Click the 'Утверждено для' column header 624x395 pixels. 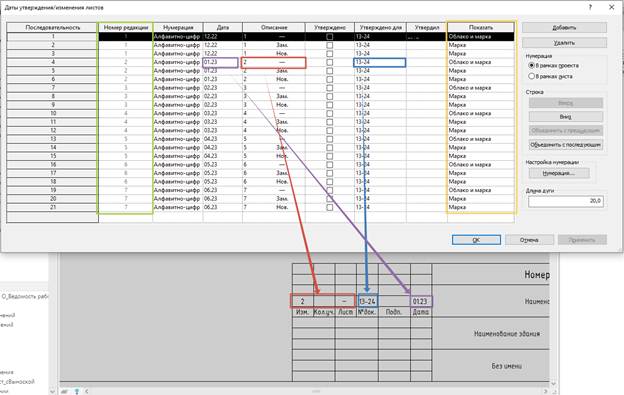(380, 27)
